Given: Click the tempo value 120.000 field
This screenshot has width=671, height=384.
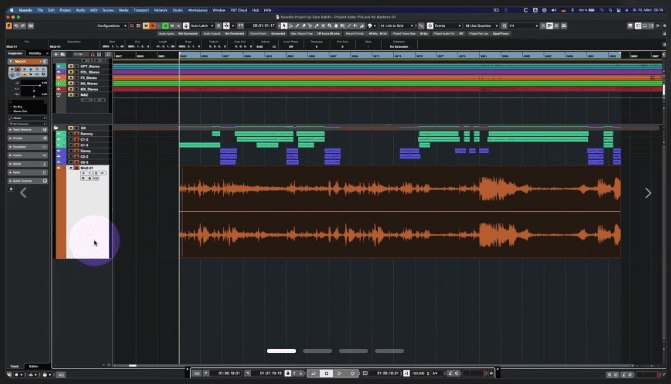Looking at the screenshot, I should click(419, 373).
